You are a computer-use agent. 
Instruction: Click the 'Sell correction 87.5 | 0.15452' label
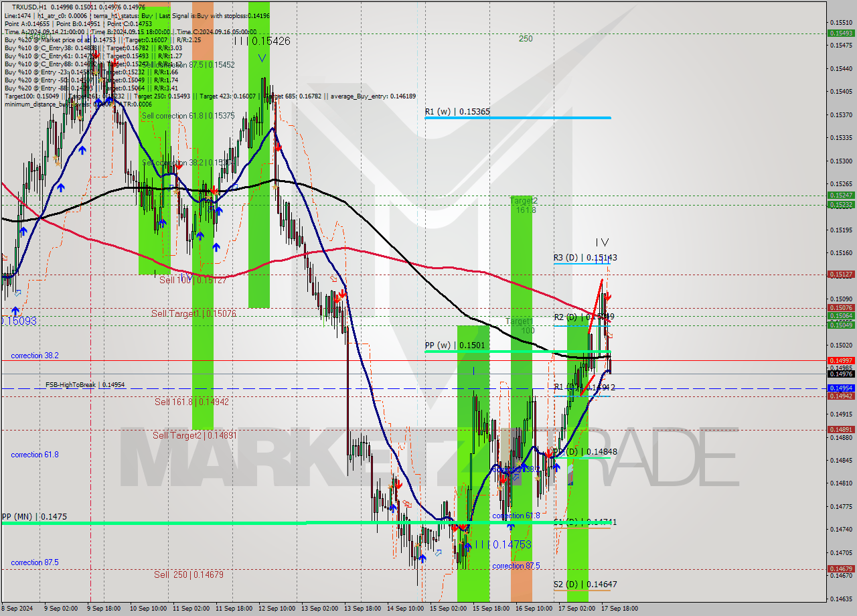[189, 65]
